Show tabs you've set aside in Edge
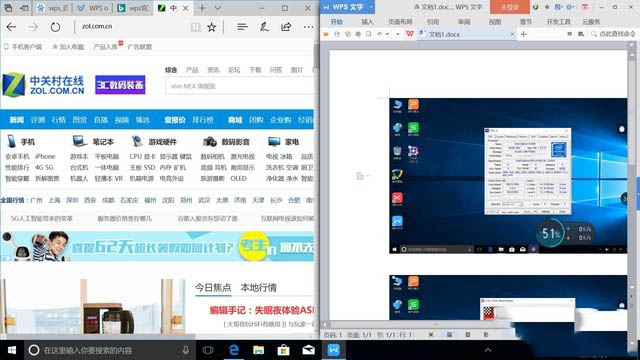This screenshot has height=360, width=640. click(x=8, y=8)
